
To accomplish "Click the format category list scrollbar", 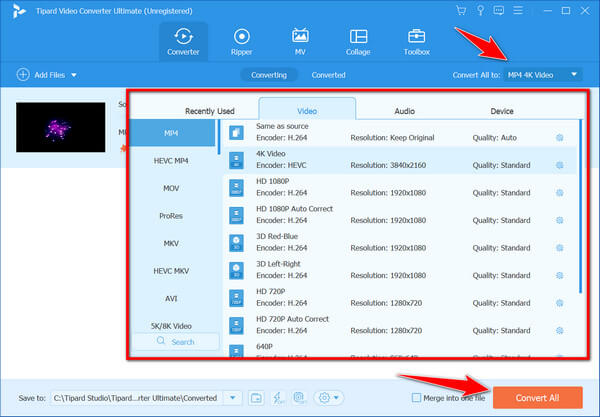I will point(219,137).
